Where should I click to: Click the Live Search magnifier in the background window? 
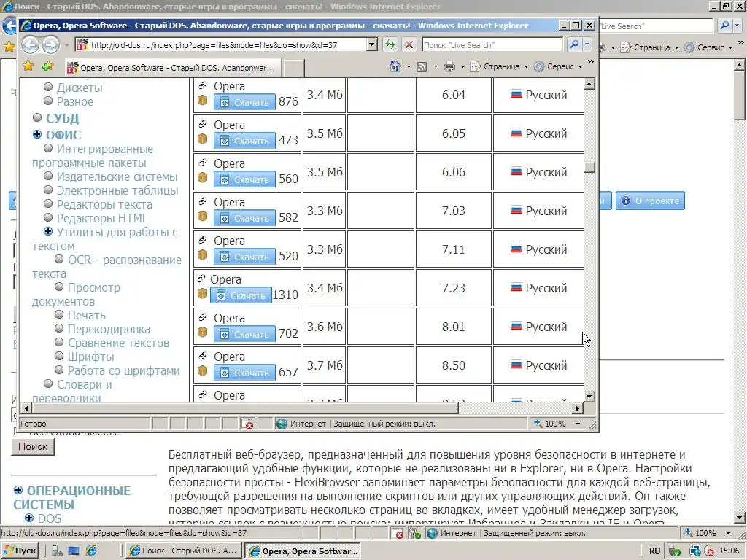[x=724, y=26]
